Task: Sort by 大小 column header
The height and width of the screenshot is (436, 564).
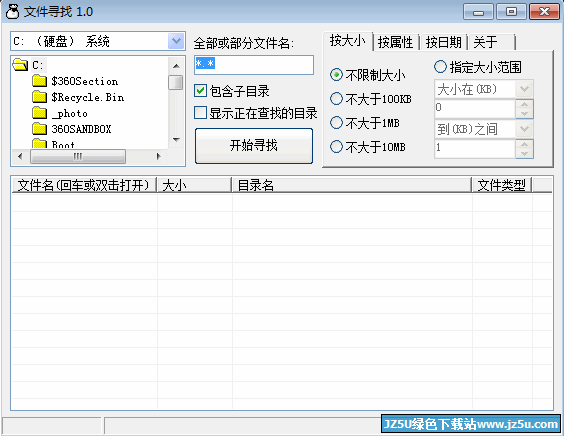Action: (x=194, y=185)
